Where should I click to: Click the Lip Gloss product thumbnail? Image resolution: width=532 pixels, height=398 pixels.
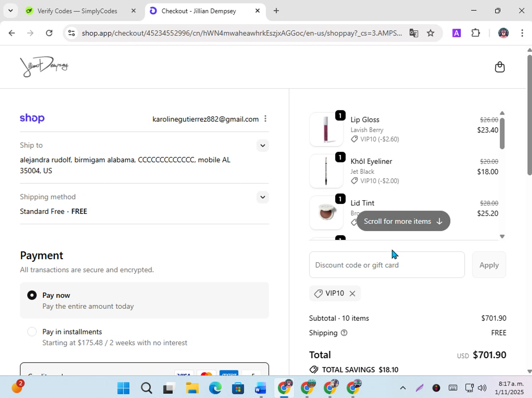tap(326, 129)
